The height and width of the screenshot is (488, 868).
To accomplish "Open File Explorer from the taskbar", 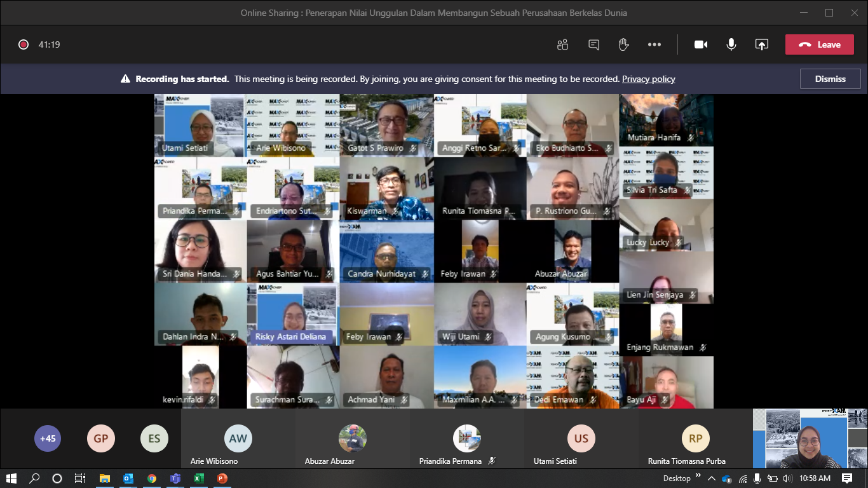I will pyautogui.click(x=105, y=478).
